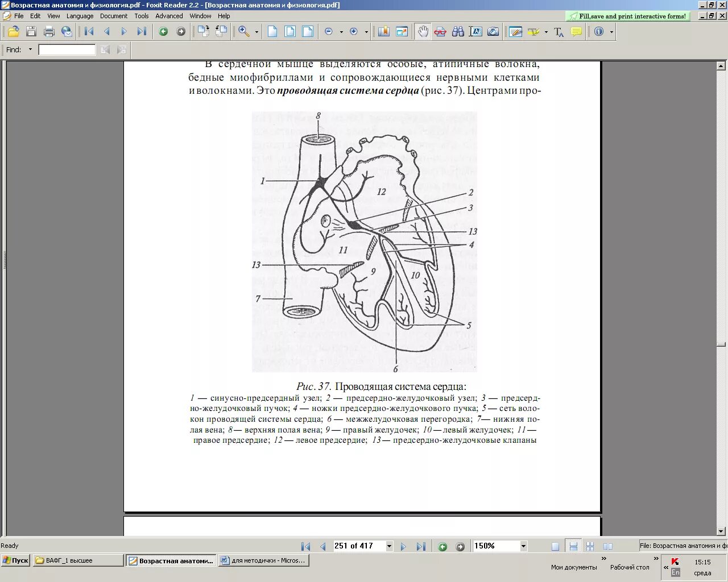Go to next page from status bar
The width and height of the screenshot is (728, 582).
[x=403, y=546]
